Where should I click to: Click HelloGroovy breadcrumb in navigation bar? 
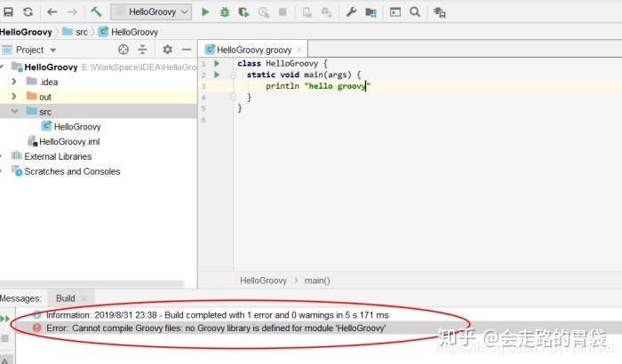26,32
